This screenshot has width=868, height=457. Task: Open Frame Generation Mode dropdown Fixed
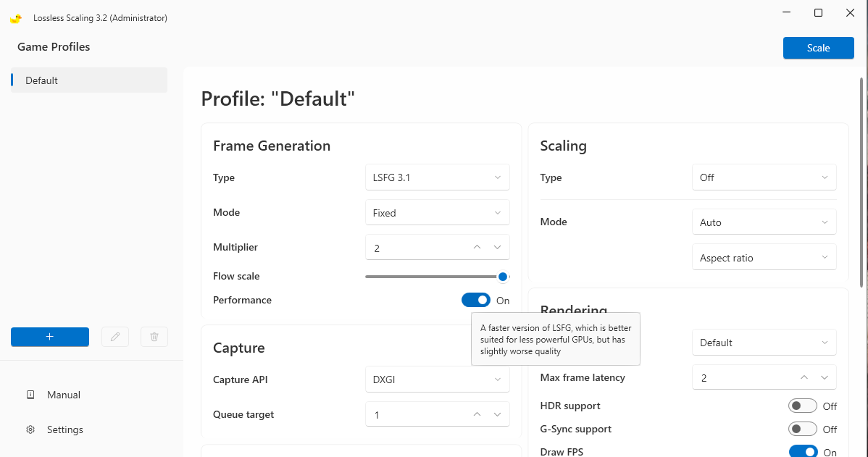(x=438, y=212)
